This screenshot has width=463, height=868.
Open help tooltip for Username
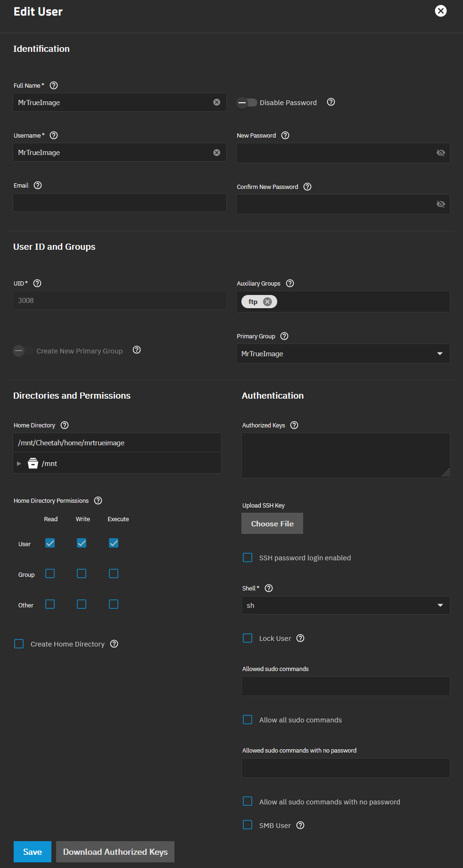click(54, 135)
